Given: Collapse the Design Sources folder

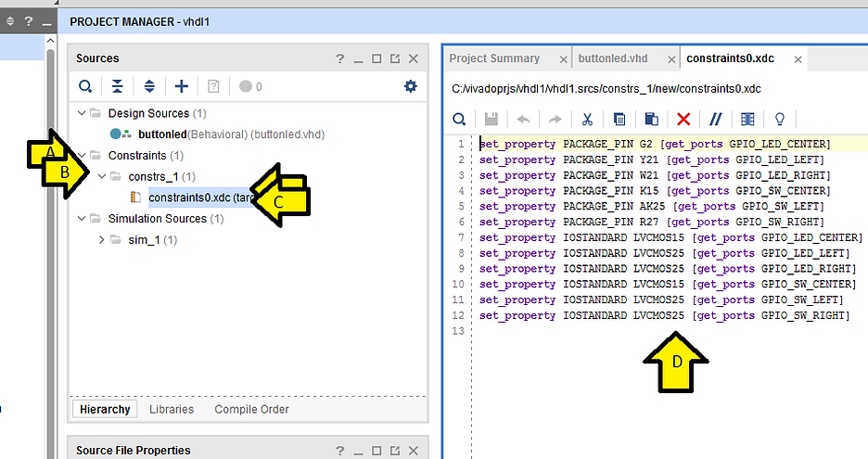Looking at the screenshot, I should 82,113.
